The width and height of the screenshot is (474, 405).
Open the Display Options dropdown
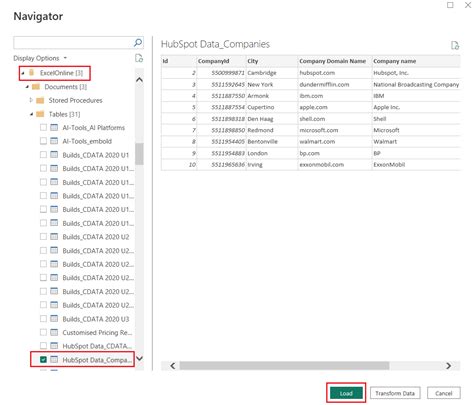click(x=40, y=58)
